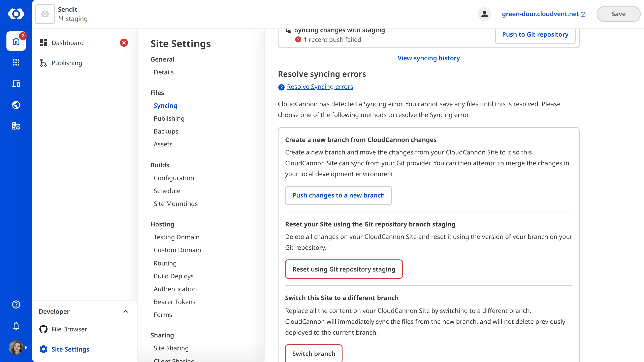Open File Browser in Developer section
Viewport: 644px width, 362px height.
tap(69, 329)
